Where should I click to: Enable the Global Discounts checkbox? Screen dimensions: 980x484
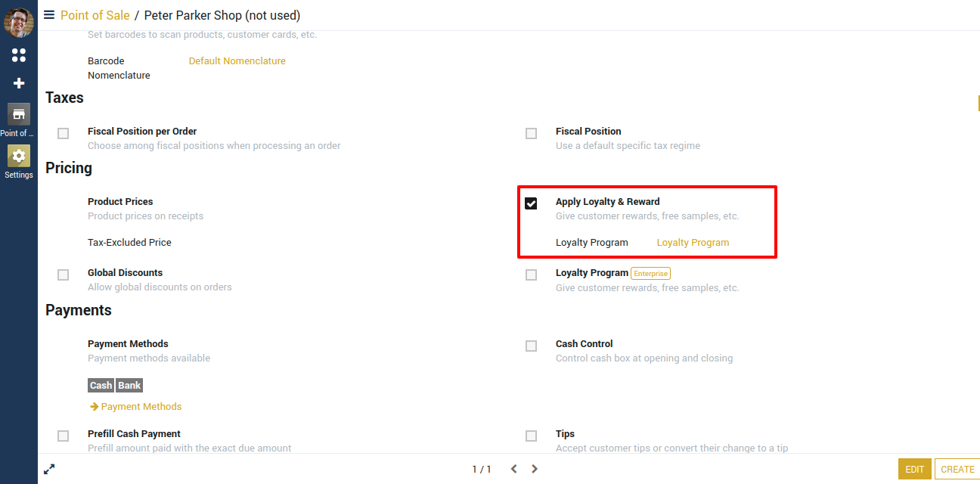(64, 275)
